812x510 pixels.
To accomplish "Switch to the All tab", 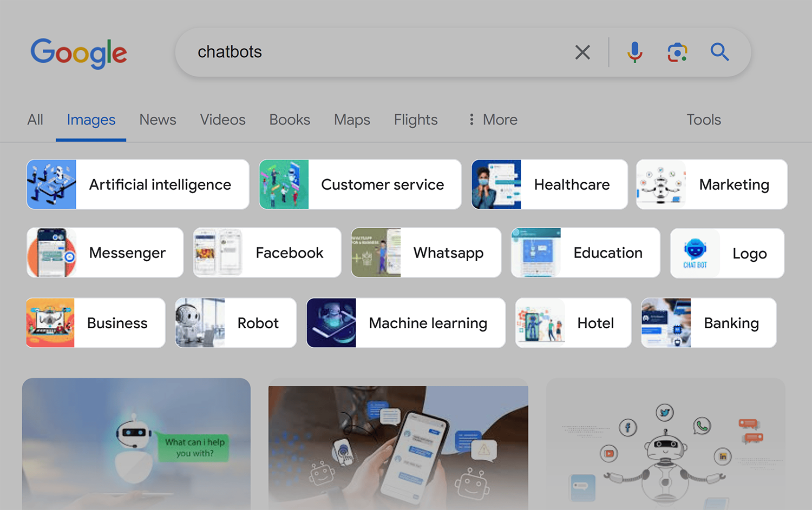I will [x=35, y=120].
